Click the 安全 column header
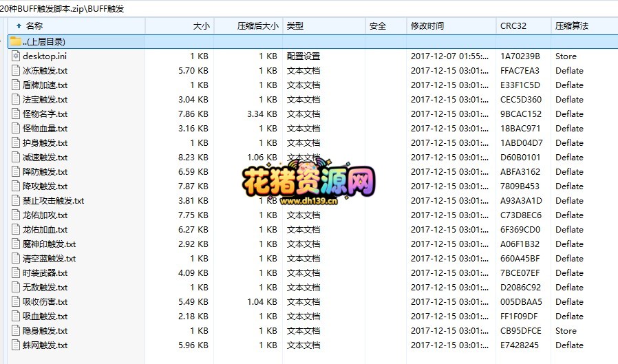This screenshot has width=618, height=364. click(386, 26)
